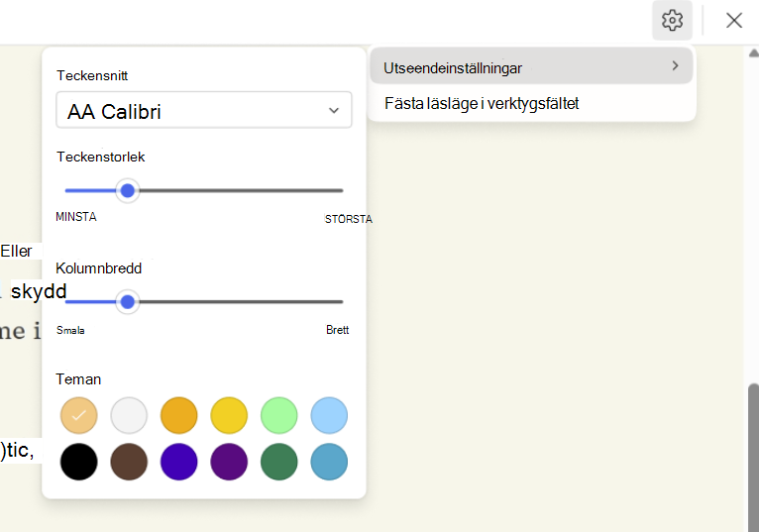Open Utseendeinställningar submenu
The image size is (759, 532).
(x=531, y=66)
